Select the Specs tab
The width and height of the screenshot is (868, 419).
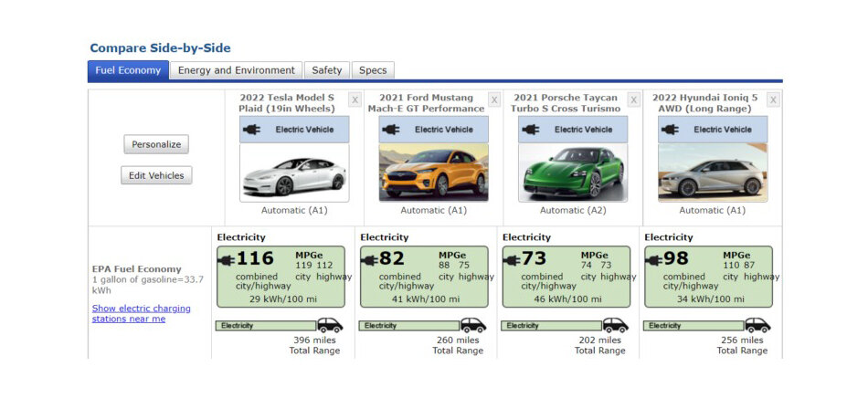373,70
